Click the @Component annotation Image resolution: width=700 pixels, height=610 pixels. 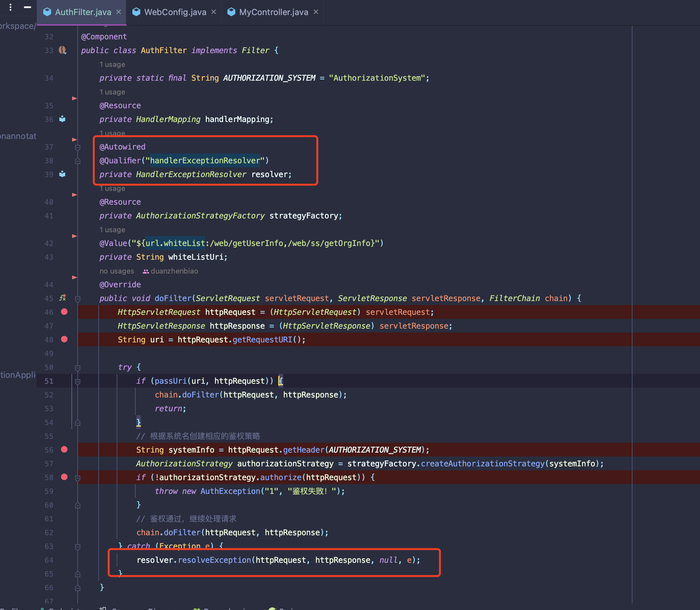point(104,37)
